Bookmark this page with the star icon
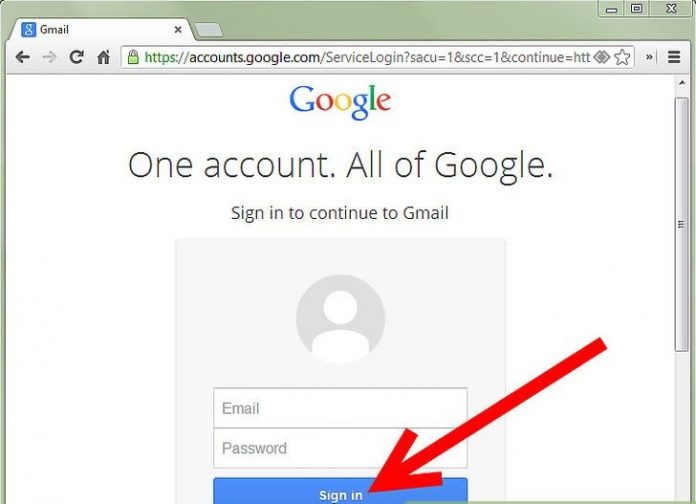This screenshot has height=504, width=696. 622,57
